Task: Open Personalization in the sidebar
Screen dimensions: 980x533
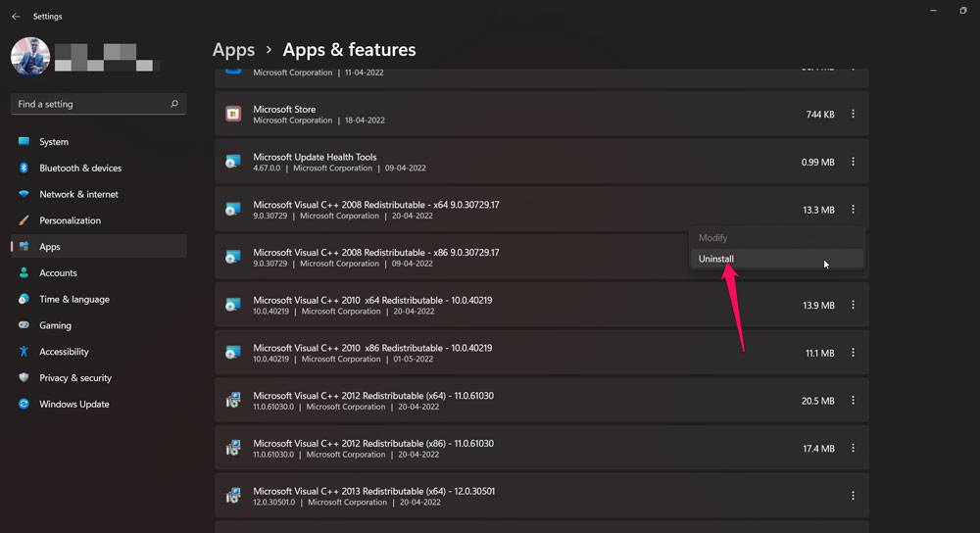Action: (x=70, y=220)
